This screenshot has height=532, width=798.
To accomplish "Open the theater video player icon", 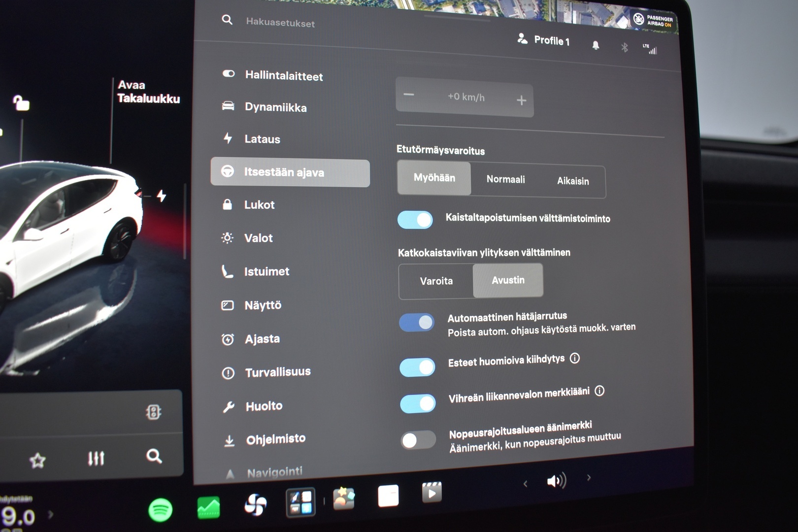I will click(432, 492).
